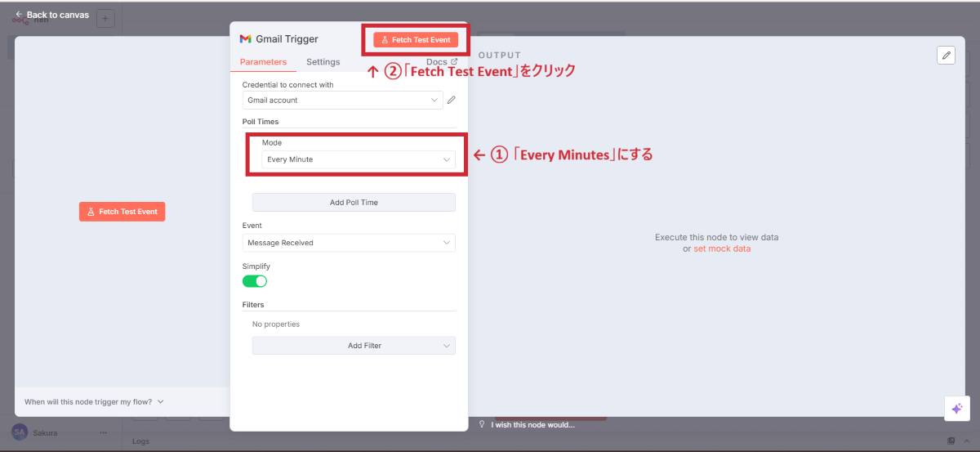Click the edit pencil icon in Output panel
This screenshot has height=452, width=980.
pyautogui.click(x=946, y=55)
